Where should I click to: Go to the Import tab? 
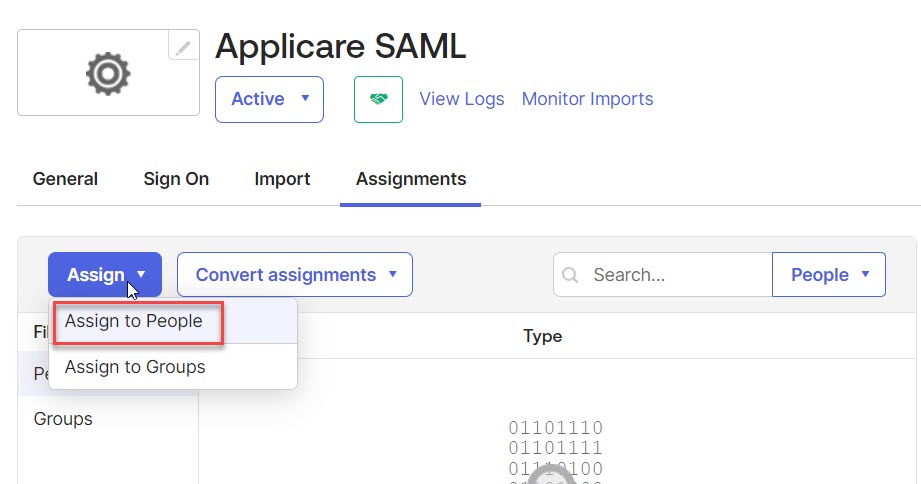tap(282, 179)
